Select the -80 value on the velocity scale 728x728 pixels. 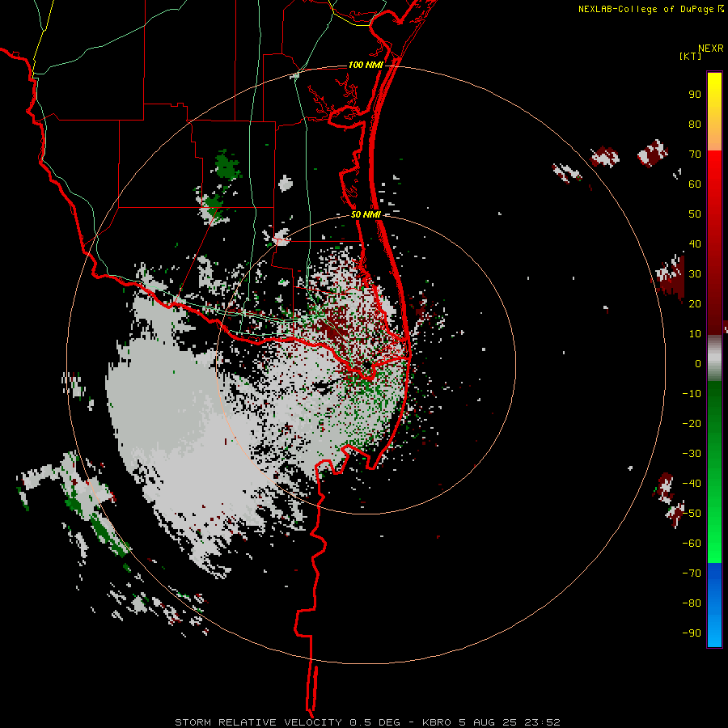[x=692, y=603]
